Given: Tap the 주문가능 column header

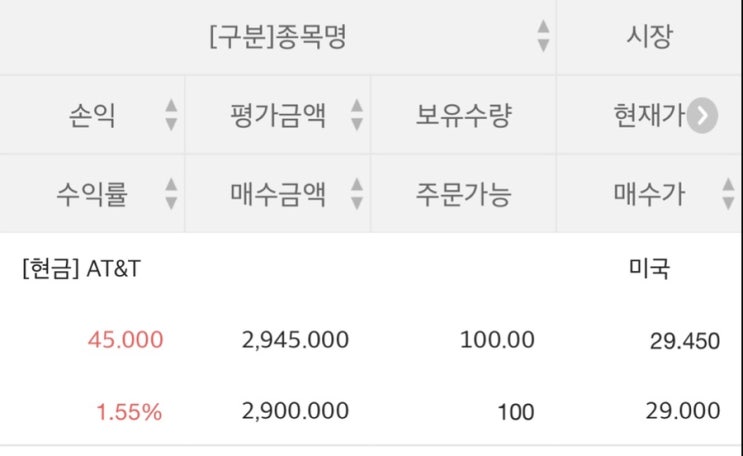Looking at the screenshot, I should point(463,194).
